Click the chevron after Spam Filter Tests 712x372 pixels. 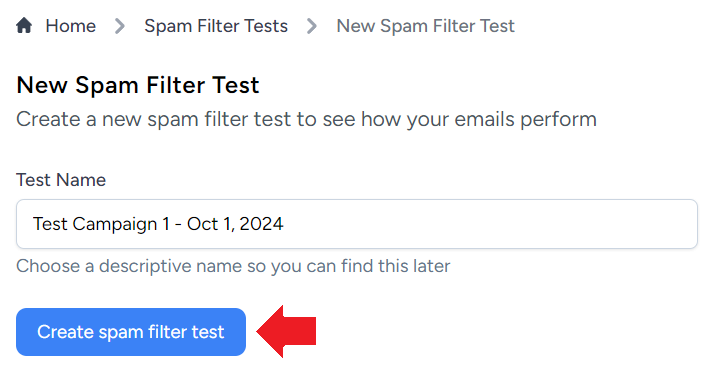[312, 26]
